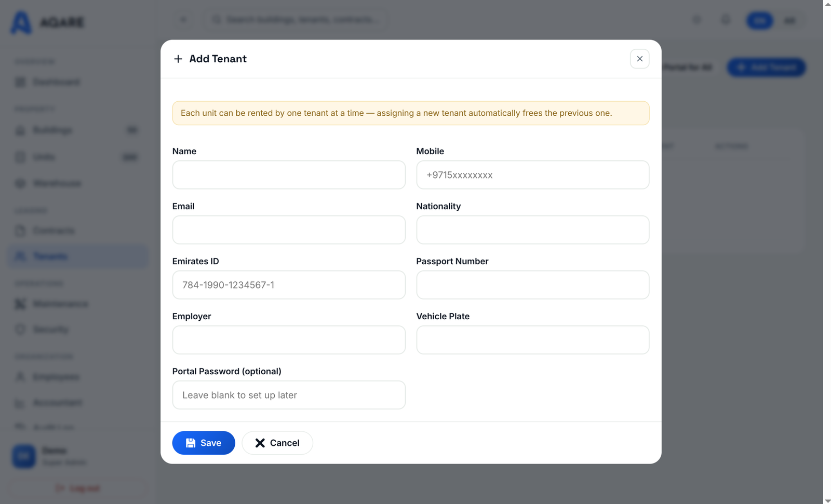Screen dimensions: 831x504
Task: Click the Email input field
Action: point(289,230)
